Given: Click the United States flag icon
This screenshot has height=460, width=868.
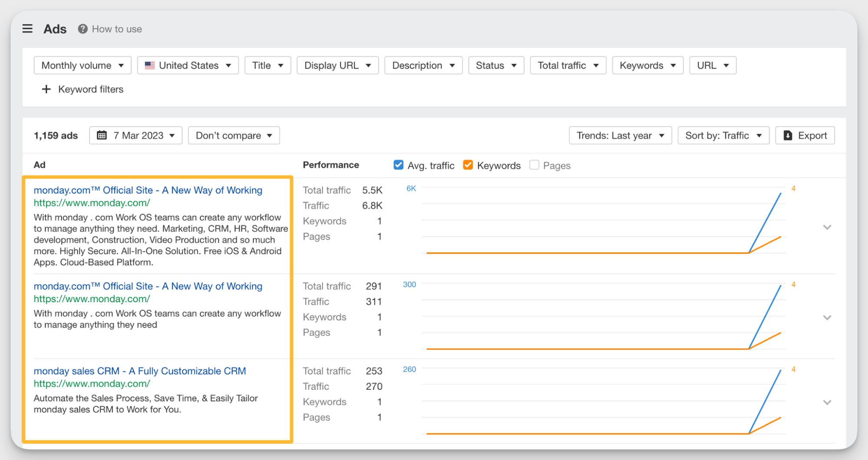Looking at the screenshot, I should tap(150, 65).
